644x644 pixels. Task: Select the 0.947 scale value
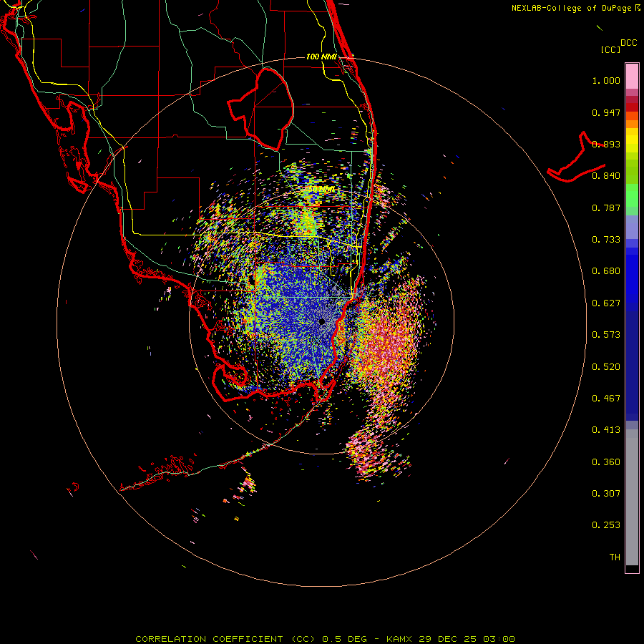tap(606, 112)
